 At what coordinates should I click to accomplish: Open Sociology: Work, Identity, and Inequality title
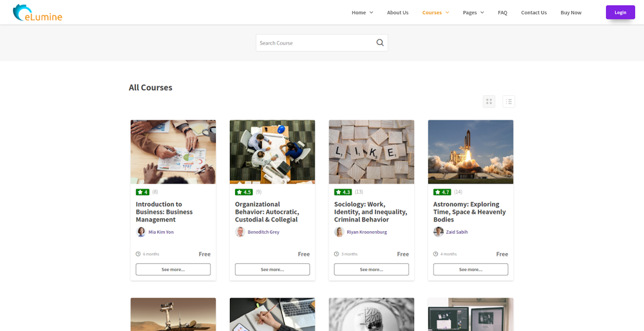click(x=371, y=212)
